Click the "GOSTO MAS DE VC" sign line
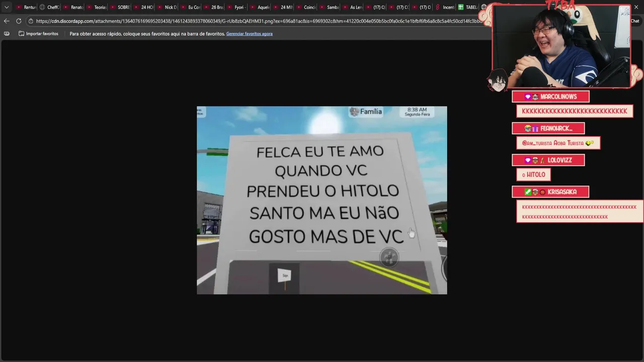This screenshot has height=362, width=644. click(x=326, y=236)
